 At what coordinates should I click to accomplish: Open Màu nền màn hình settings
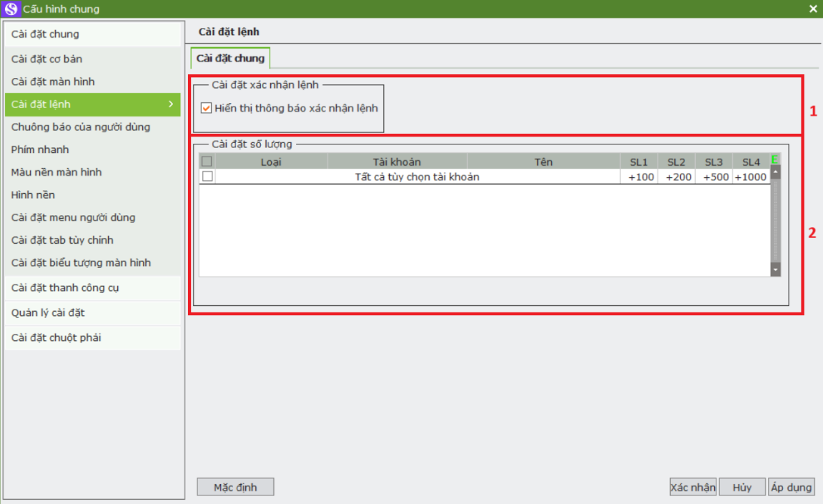pyautogui.click(x=56, y=172)
